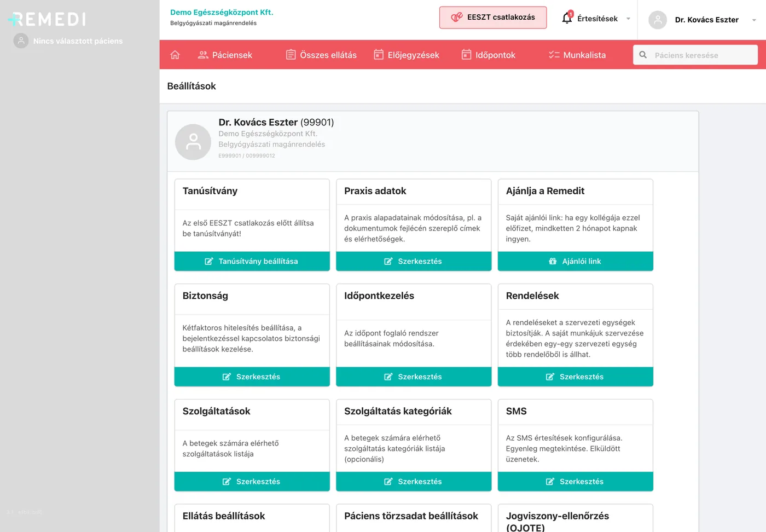The height and width of the screenshot is (532, 766).
Task: Open Előjegyzések in the navigation bar
Action: [x=407, y=55]
